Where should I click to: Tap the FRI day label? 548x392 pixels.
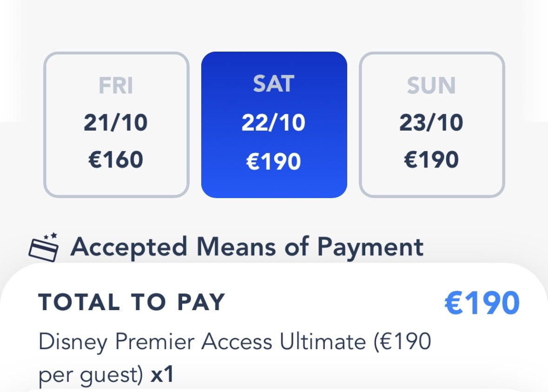[116, 85]
